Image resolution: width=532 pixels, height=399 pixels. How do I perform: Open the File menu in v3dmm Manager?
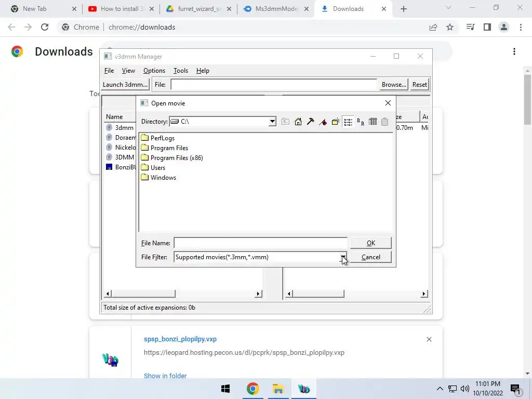[x=109, y=71]
